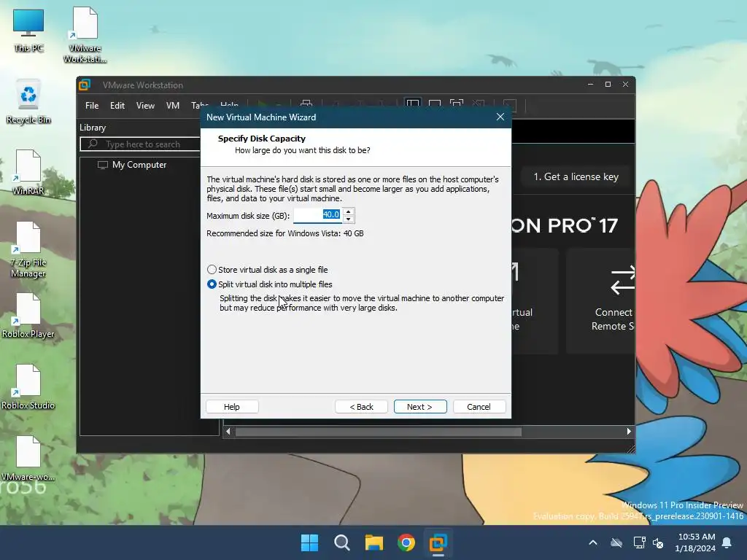
Task: Open network status tray icon
Action: (x=639, y=542)
